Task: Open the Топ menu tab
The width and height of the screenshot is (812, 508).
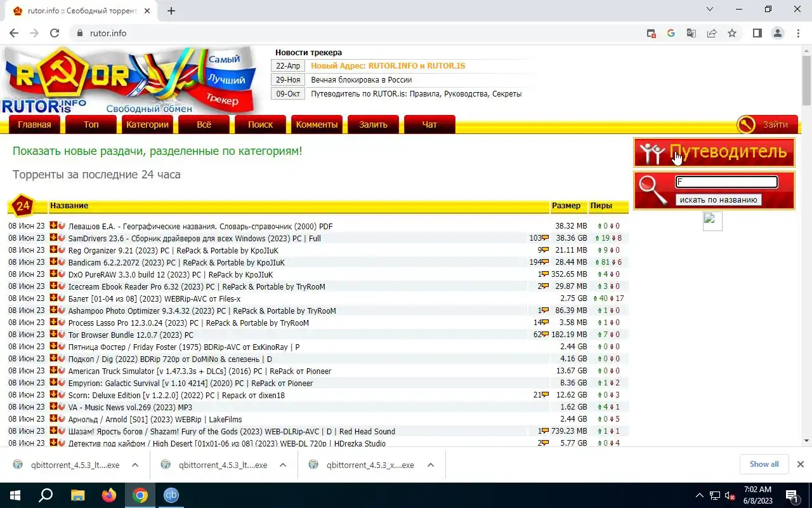Action: click(91, 124)
